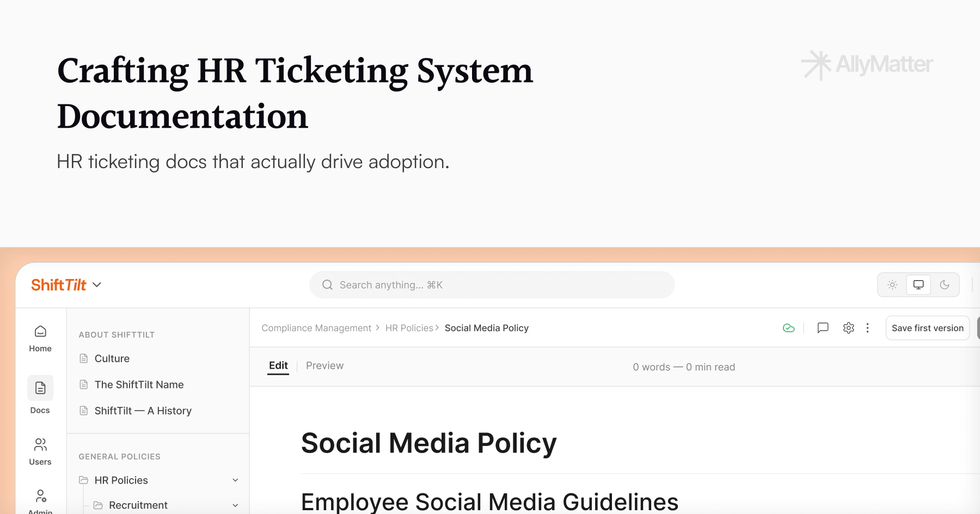The image size is (980, 514).
Task: Click the folder icon beside Recruitment
Action: click(98, 505)
